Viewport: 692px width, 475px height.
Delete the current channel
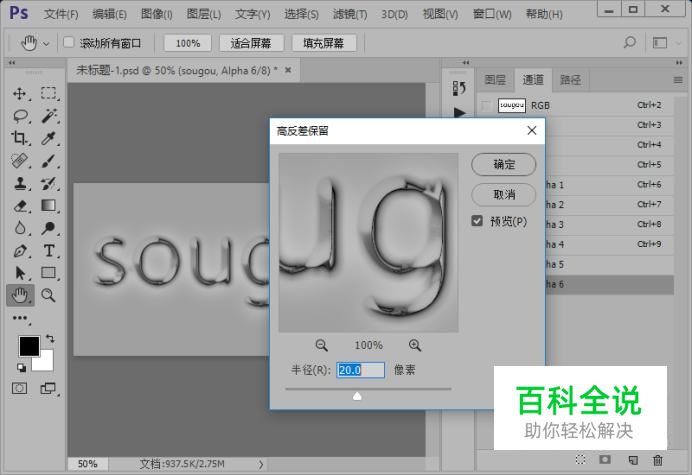point(658,460)
